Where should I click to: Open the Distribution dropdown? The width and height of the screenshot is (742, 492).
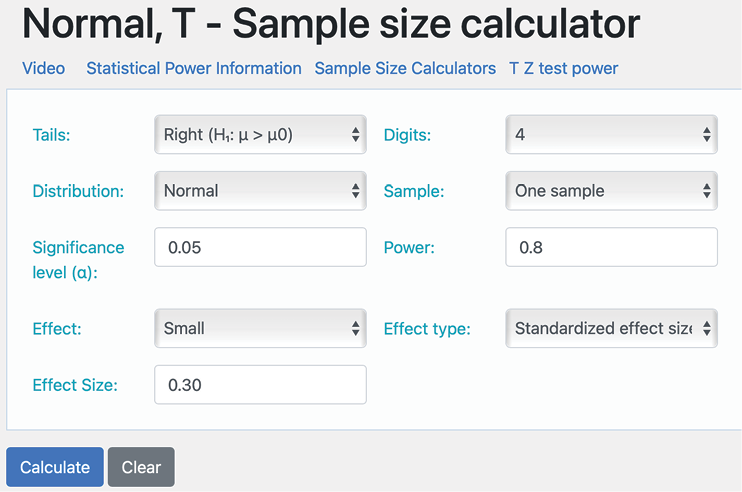pos(260,191)
